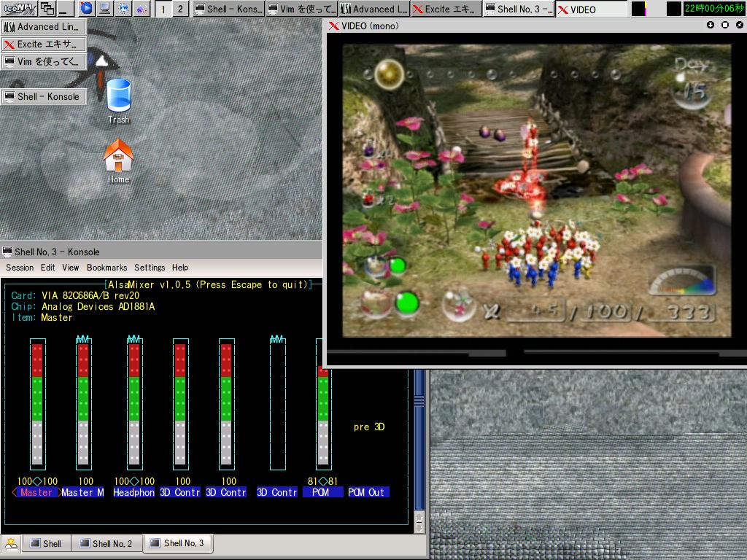
Task: Select Shell No. 3 taskbar entry
Action: click(x=519, y=9)
